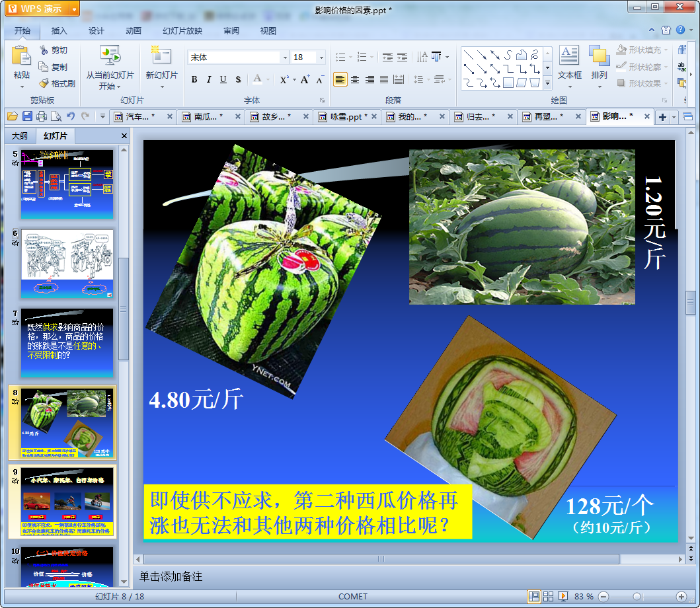Open the font size dropdown showing 18
The width and height of the screenshot is (700, 608).
click(x=321, y=57)
